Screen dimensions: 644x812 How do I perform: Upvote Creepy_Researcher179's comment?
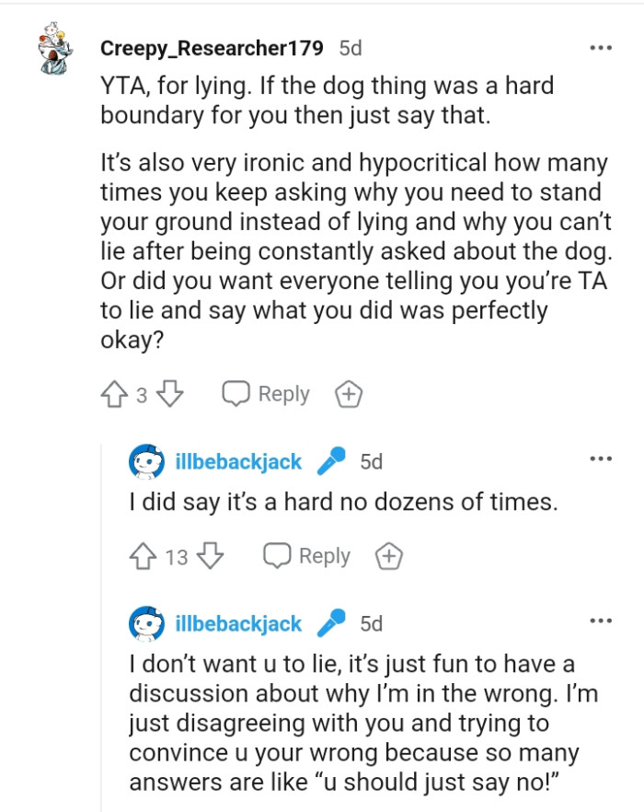113,393
